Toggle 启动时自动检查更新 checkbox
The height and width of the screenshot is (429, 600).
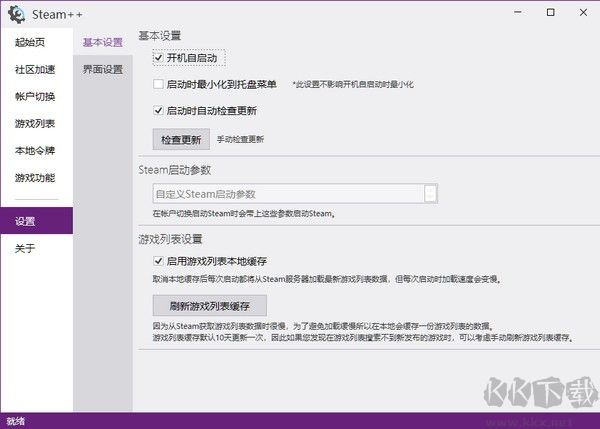pyautogui.click(x=158, y=111)
